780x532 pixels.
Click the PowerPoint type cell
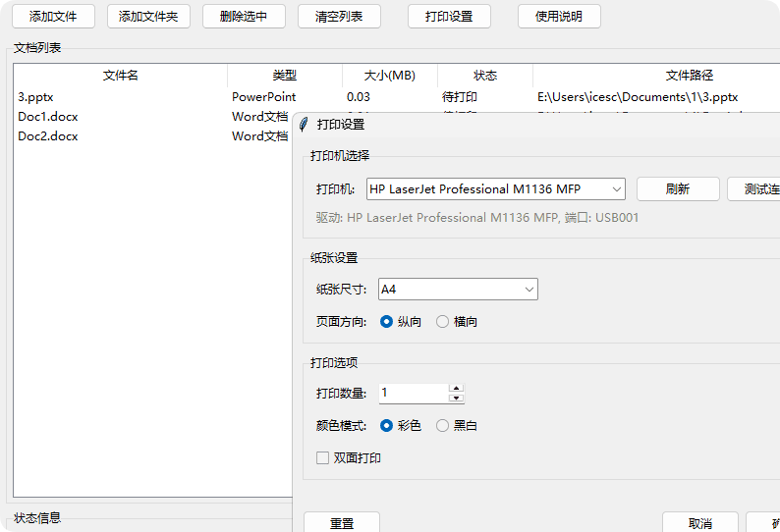tap(263, 97)
